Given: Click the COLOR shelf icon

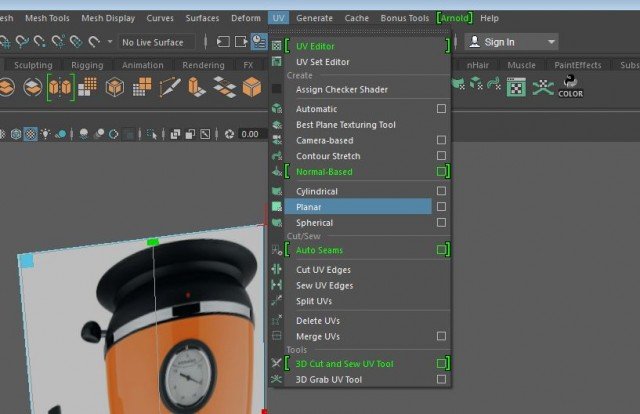Looking at the screenshot, I should [x=573, y=88].
